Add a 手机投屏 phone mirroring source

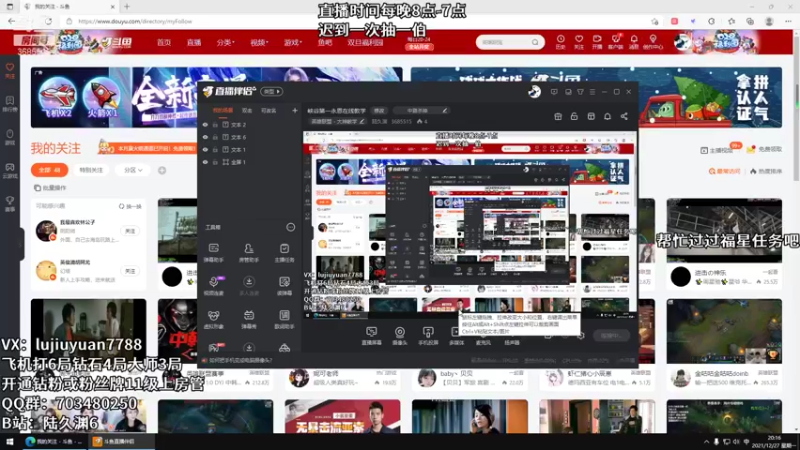pos(428,336)
